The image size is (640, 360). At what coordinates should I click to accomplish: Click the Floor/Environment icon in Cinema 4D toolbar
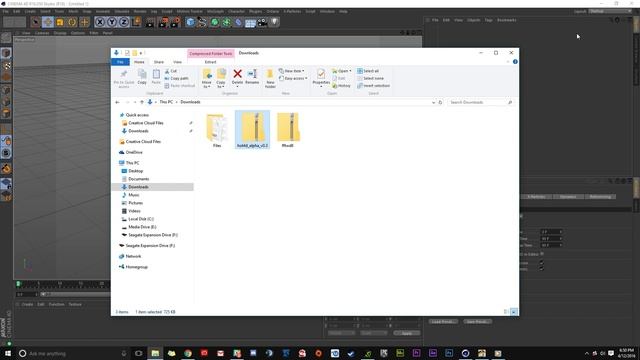pos(250,22)
